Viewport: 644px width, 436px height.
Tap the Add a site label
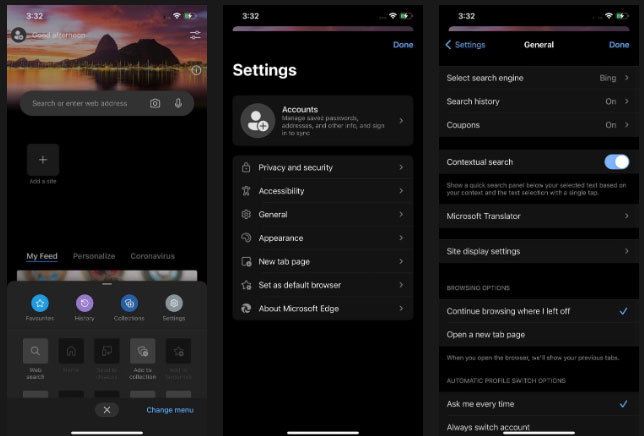pos(43,181)
